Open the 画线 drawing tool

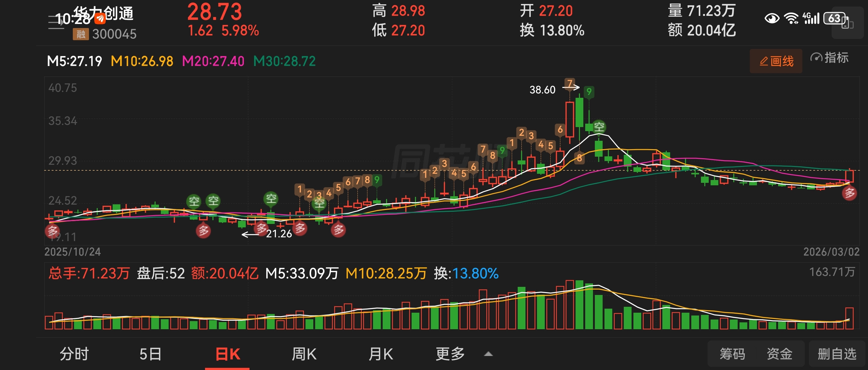[776, 61]
